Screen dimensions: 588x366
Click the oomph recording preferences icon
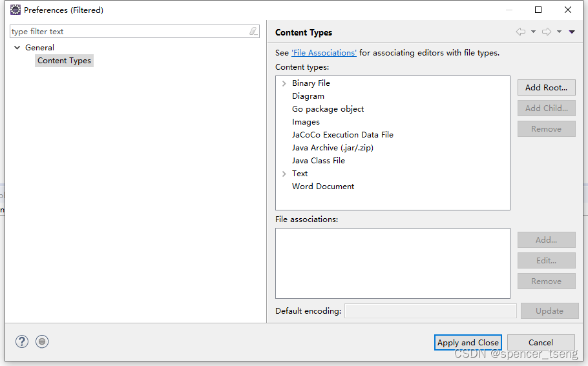(42, 341)
